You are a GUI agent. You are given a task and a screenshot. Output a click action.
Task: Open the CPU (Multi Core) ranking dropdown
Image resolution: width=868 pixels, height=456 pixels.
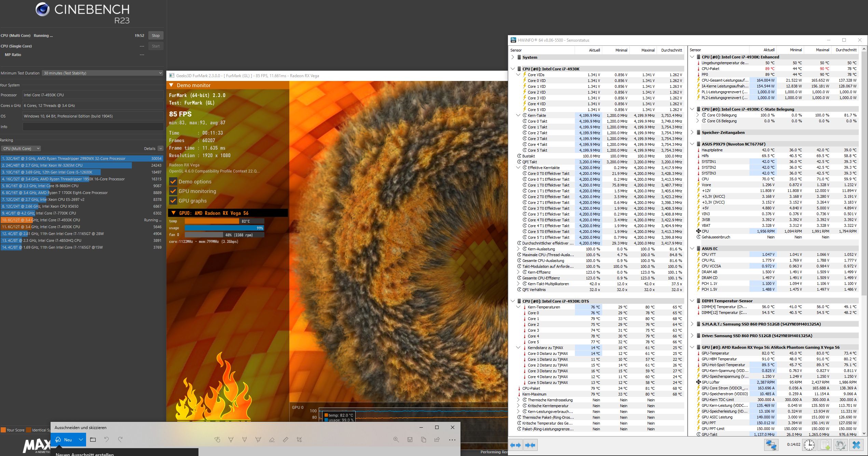coord(21,149)
